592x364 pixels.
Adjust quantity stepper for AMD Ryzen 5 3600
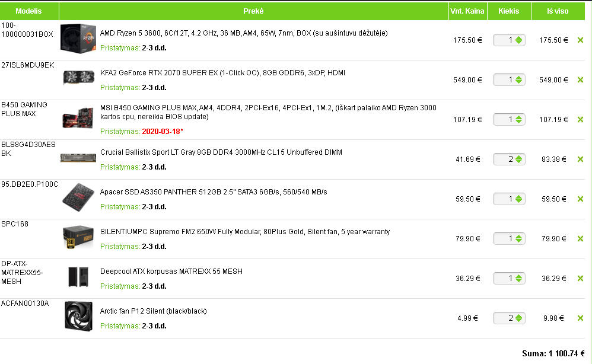519,40
